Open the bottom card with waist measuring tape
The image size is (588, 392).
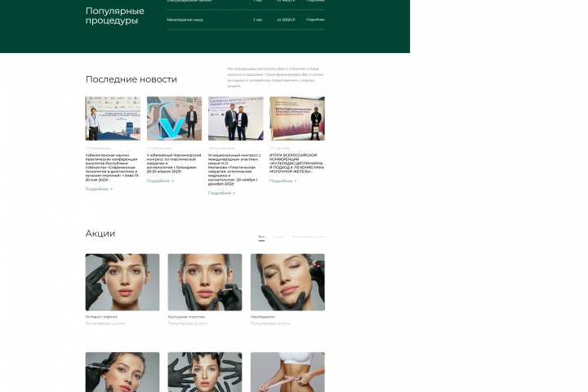pyautogui.click(x=287, y=372)
